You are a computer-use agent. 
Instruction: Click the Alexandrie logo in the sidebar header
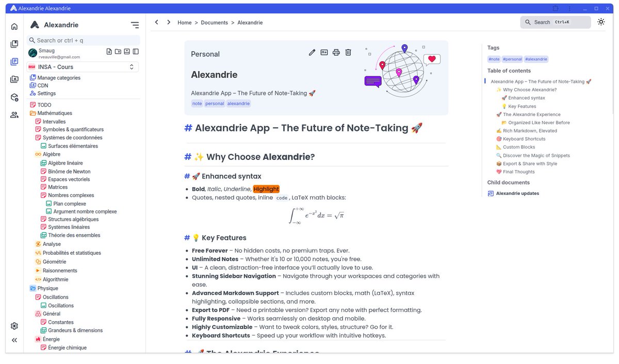point(35,25)
